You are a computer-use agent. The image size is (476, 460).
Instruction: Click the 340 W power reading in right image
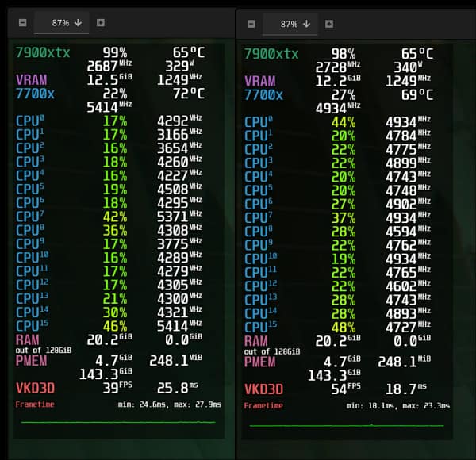410,67
